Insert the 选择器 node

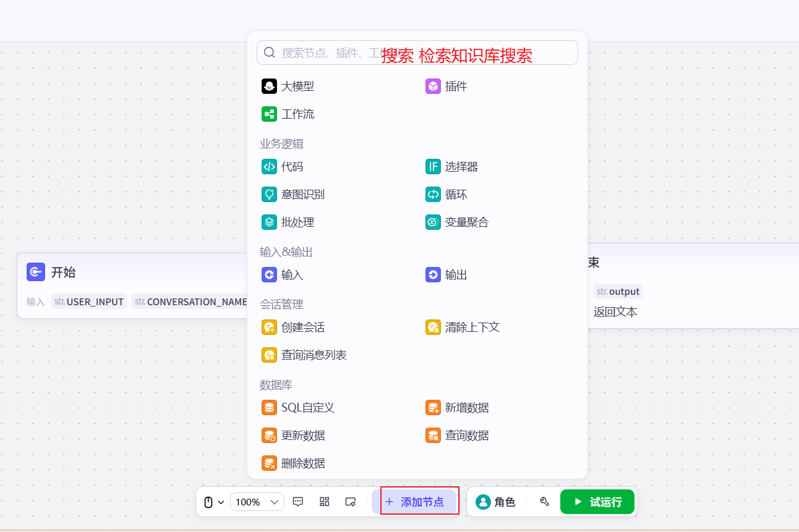click(x=451, y=167)
